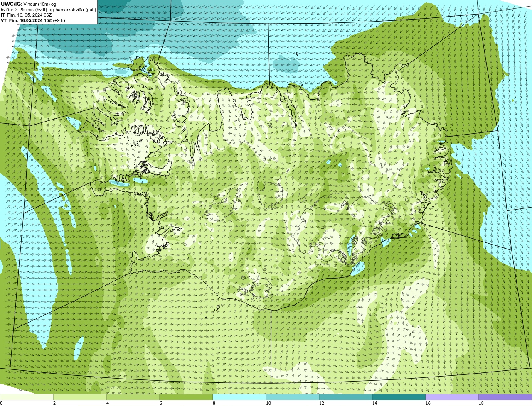
Task: Click the legend scale value '2'
Action: coord(54,403)
